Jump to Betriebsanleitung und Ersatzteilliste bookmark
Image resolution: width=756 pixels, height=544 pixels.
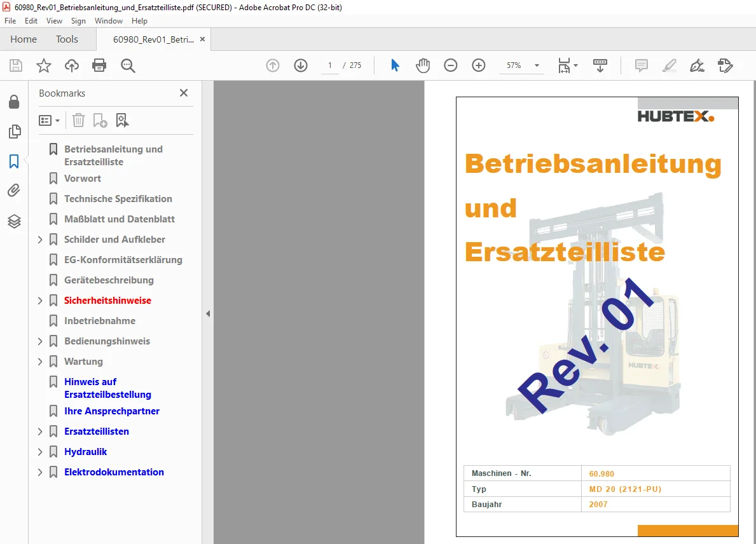pyautogui.click(x=113, y=156)
